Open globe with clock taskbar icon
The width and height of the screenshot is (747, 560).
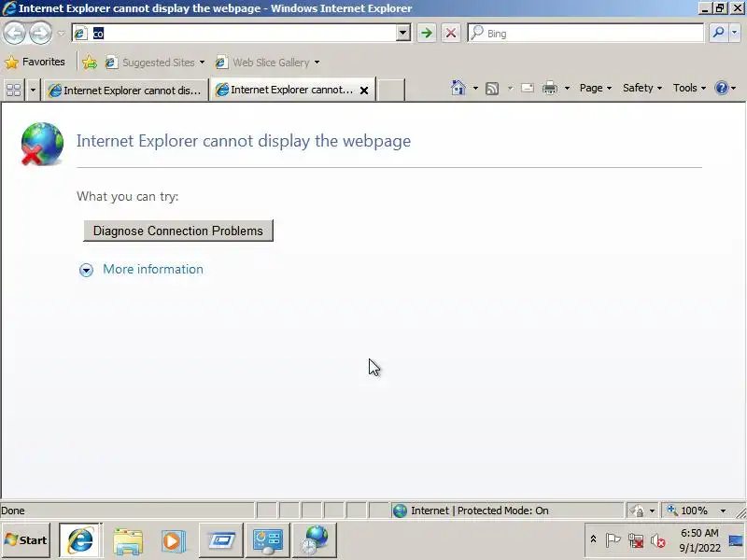[x=315, y=540]
